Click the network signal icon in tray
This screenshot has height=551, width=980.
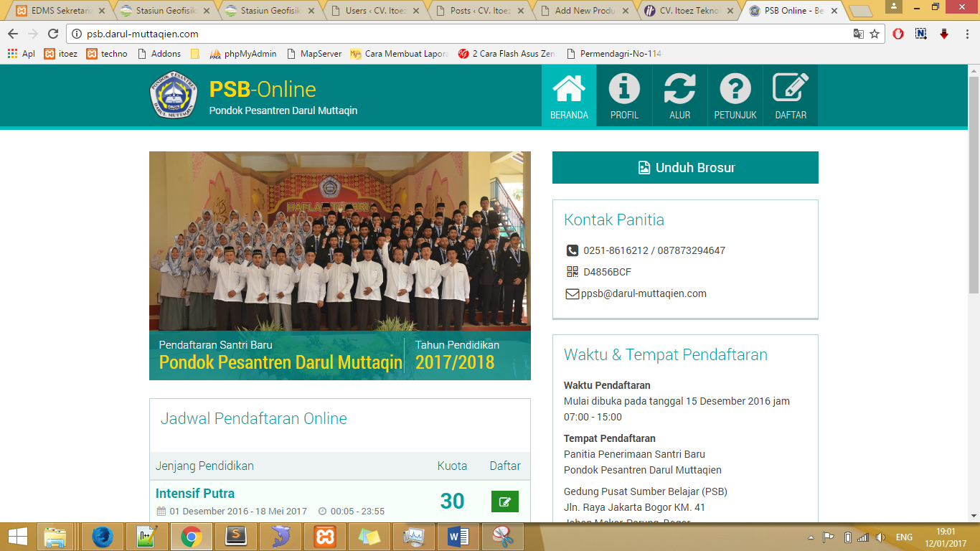(863, 537)
